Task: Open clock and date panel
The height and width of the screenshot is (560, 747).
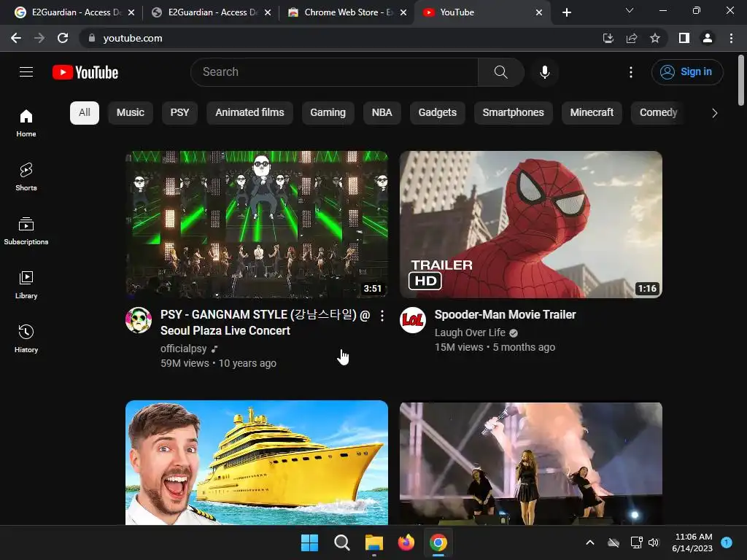Action: click(x=693, y=542)
